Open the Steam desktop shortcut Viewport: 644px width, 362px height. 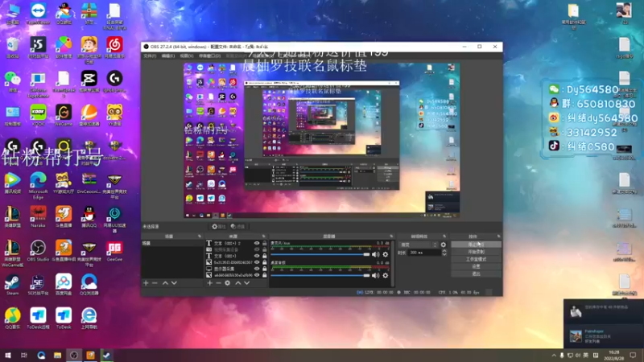(12, 285)
